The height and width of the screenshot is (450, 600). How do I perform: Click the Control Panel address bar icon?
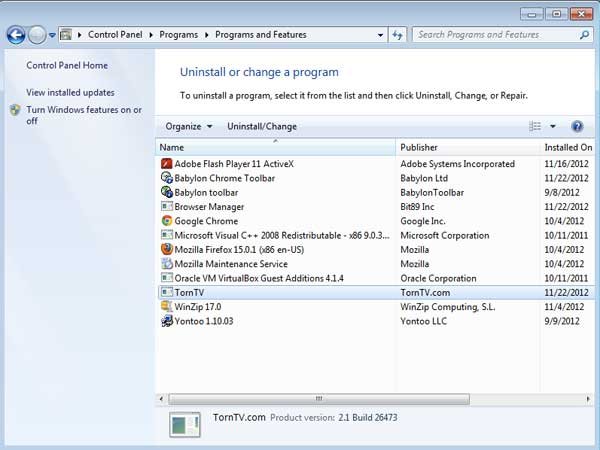pos(66,35)
